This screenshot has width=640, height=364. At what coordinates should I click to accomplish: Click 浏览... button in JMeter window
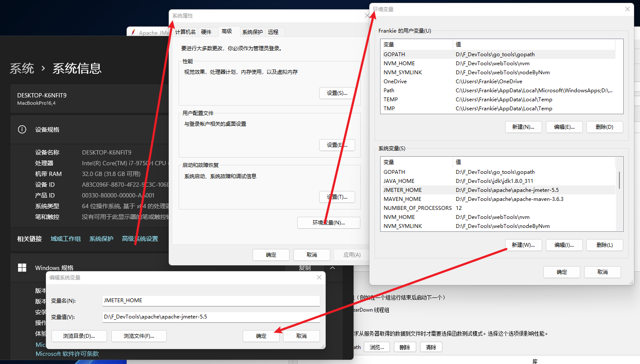pyautogui.click(x=377, y=347)
